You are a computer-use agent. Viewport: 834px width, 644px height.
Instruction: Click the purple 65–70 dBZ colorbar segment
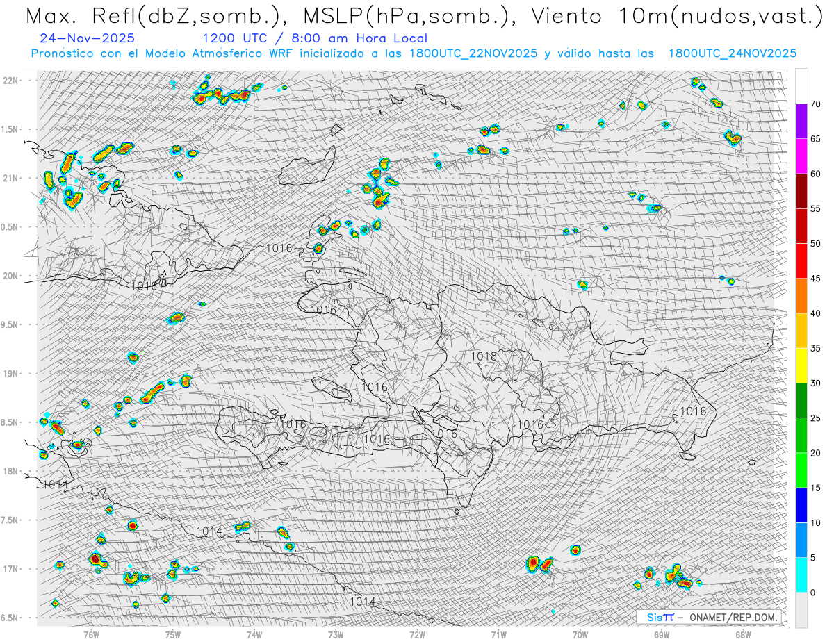coord(801,122)
